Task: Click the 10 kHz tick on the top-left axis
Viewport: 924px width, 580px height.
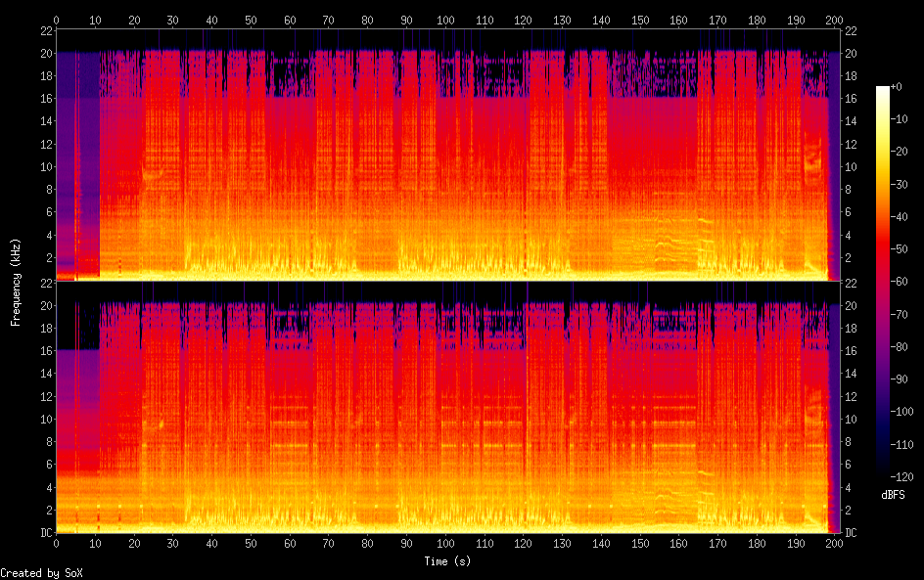Action: 45,167
